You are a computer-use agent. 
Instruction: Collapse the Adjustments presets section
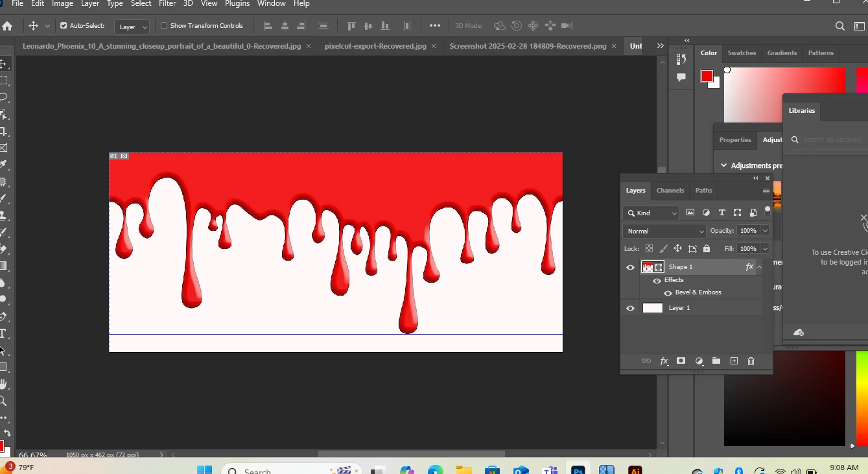pos(723,165)
